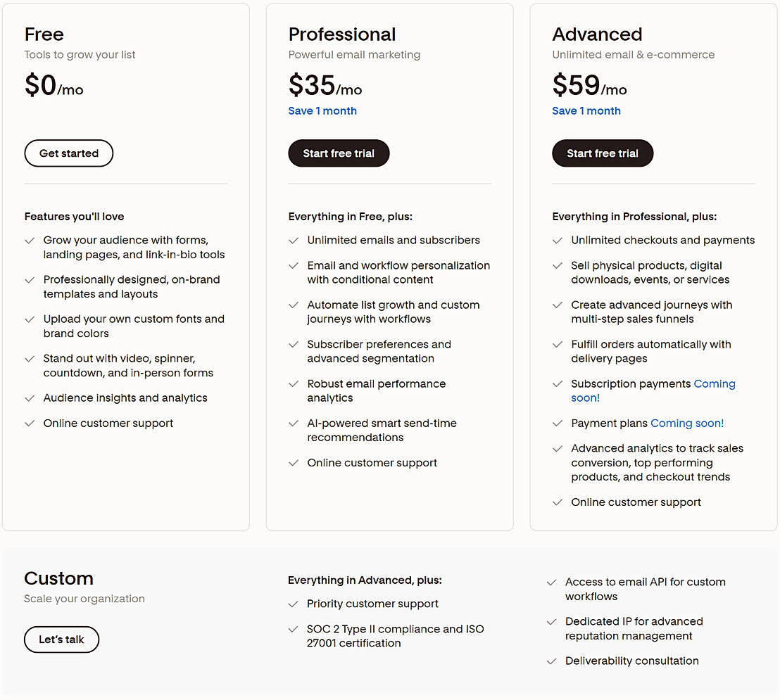This screenshot has height=700, width=780.
Task: Select checkmark next to Audience insights and analytics
Action: pos(30,398)
